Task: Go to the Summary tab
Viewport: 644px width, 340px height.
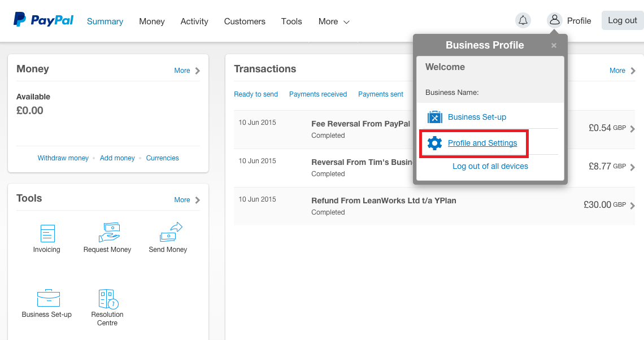Action: [x=105, y=21]
